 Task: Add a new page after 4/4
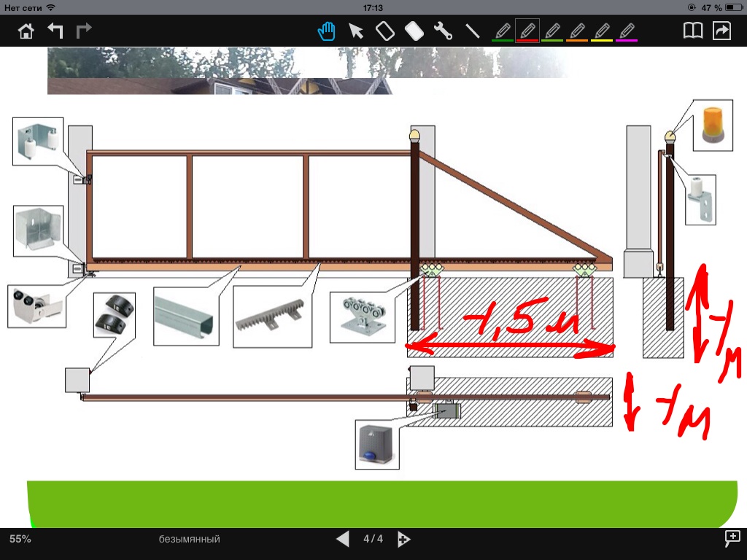point(403,540)
